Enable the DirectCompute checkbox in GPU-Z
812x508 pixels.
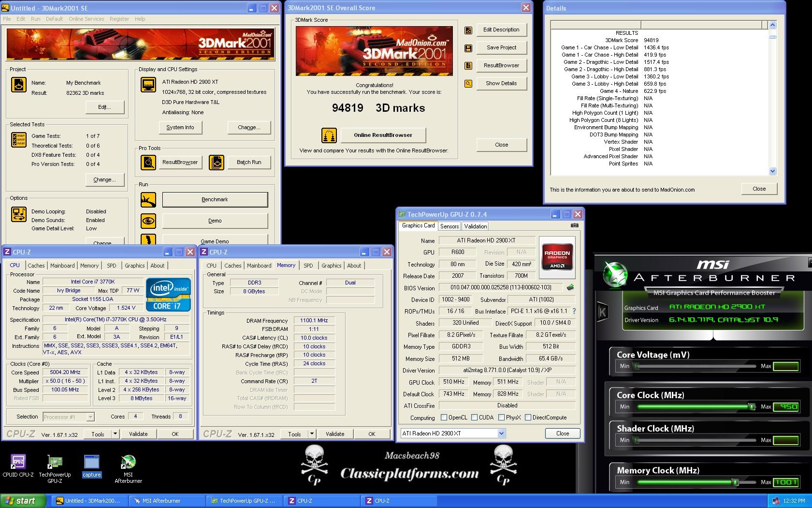(528, 418)
